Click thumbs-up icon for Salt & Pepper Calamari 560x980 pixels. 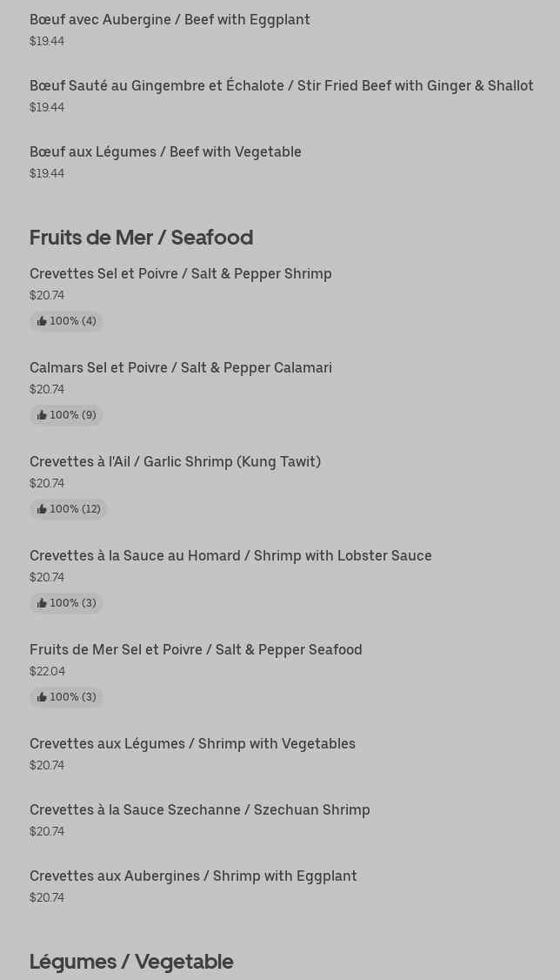click(x=42, y=415)
